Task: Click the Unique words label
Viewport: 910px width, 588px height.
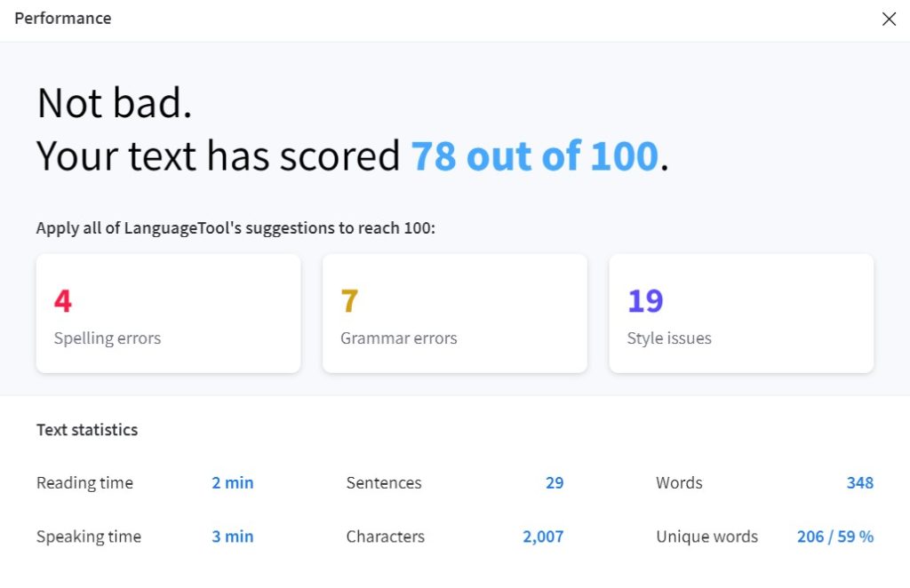Action: click(706, 536)
